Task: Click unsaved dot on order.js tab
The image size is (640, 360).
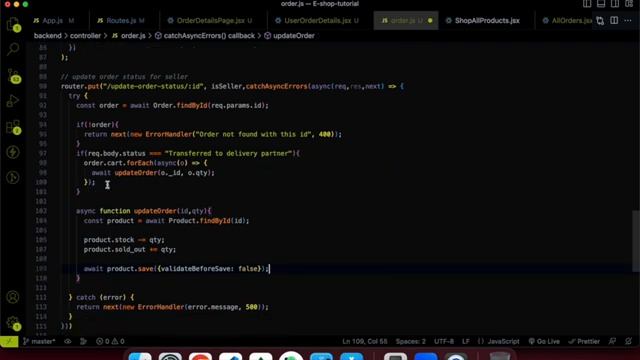Action: [x=430, y=21]
